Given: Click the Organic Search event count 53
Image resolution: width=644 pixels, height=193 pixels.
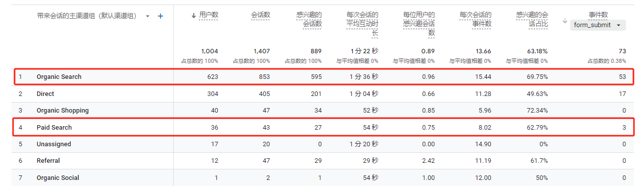Looking at the screenshot, I should click(622, 77).
